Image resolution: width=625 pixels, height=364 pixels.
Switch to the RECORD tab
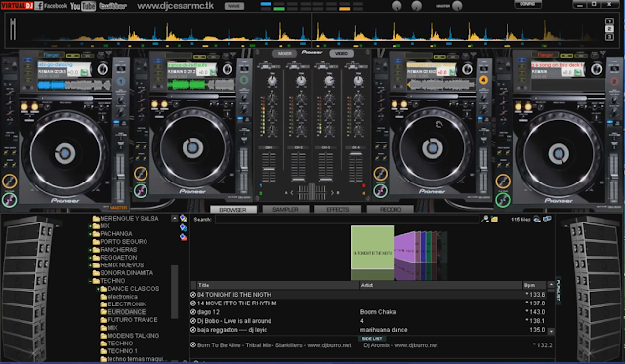pyautogui.click(x=391, y=209)
